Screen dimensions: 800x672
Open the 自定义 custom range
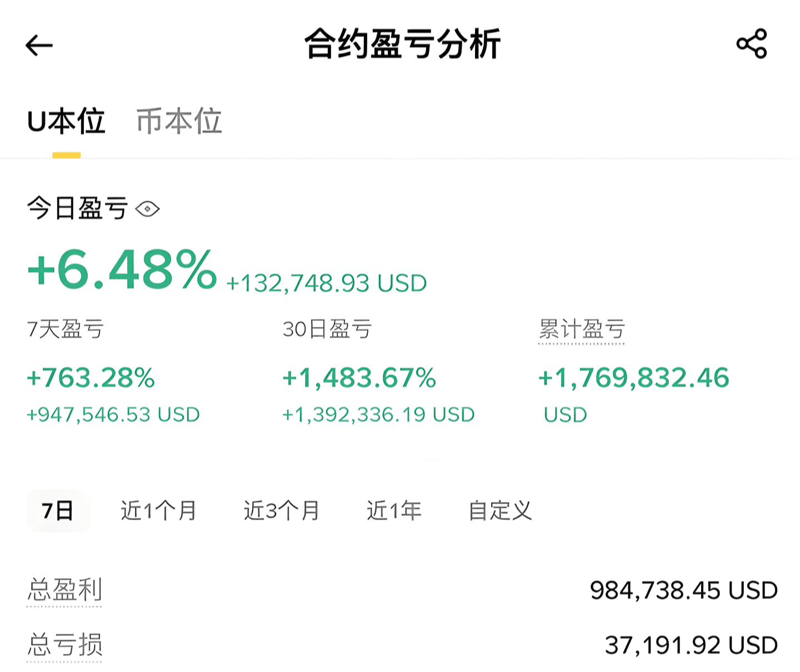tap(500, 510)
